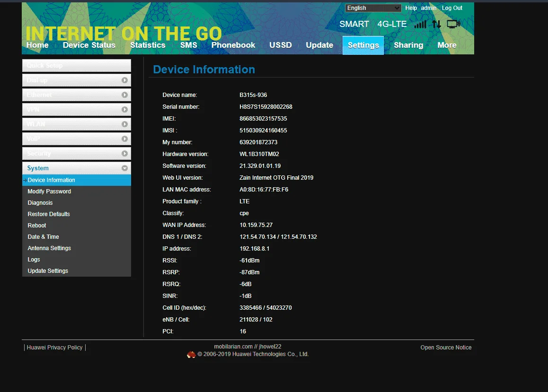
Task: Open the Sharing tab
Action: tap(408, 45)
